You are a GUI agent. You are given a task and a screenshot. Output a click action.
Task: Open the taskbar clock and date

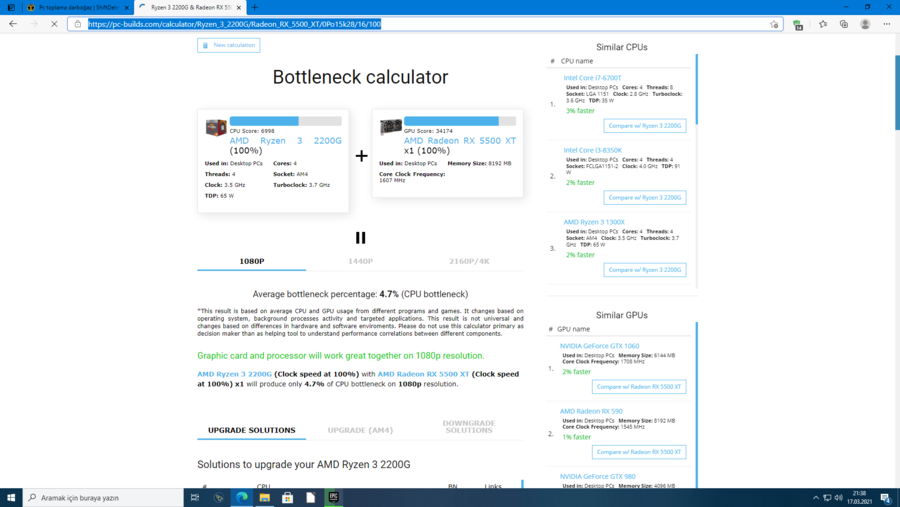click(859, 497)
